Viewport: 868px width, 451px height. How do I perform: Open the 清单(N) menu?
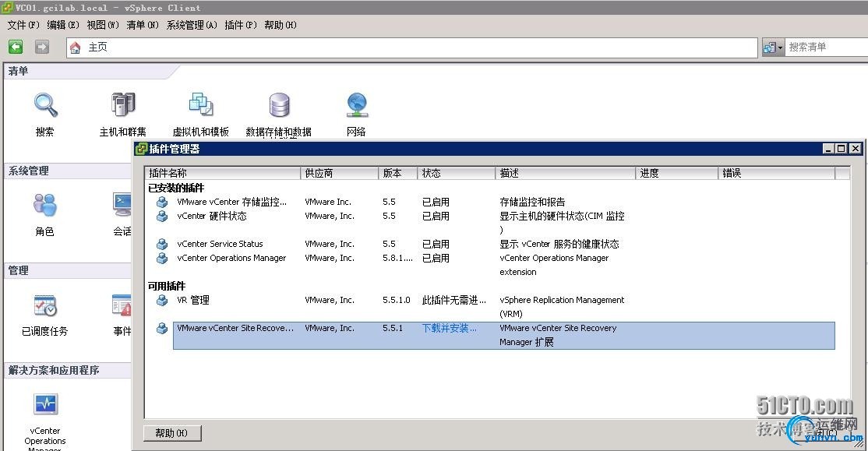tap(143, 25)
